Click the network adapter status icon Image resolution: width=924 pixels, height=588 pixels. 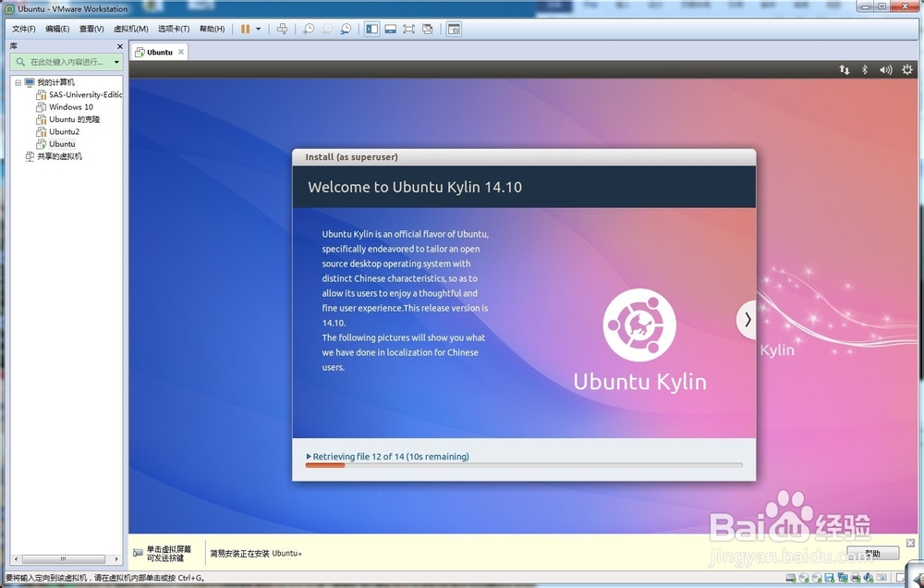[x=843, y=578]
